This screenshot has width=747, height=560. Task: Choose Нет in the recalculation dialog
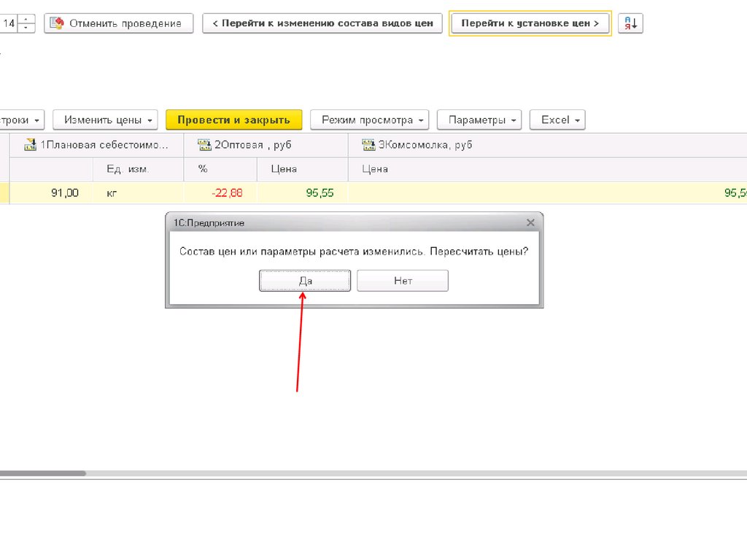403,281
